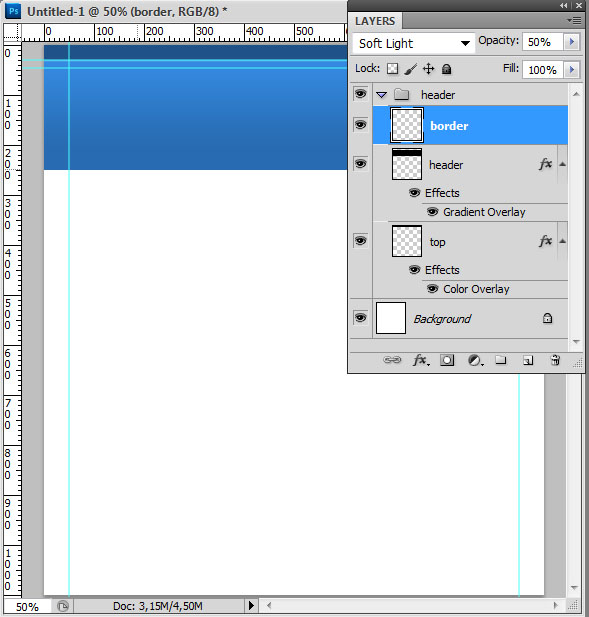589x617 pixels.
Task: Create a new group folder icon
Action: point(500,360)
